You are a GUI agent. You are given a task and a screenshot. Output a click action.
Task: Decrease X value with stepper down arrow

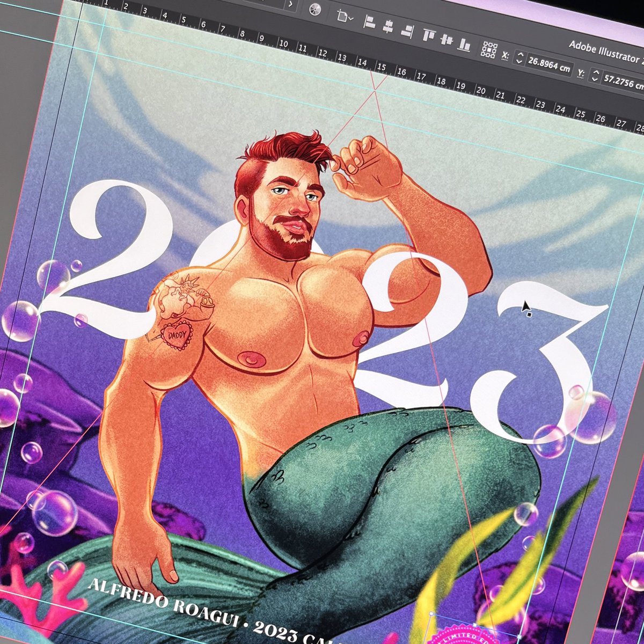518,61
